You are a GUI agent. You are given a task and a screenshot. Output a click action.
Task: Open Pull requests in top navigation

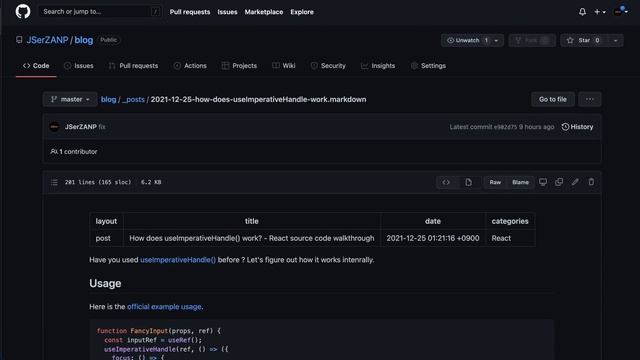pos(190,12)
